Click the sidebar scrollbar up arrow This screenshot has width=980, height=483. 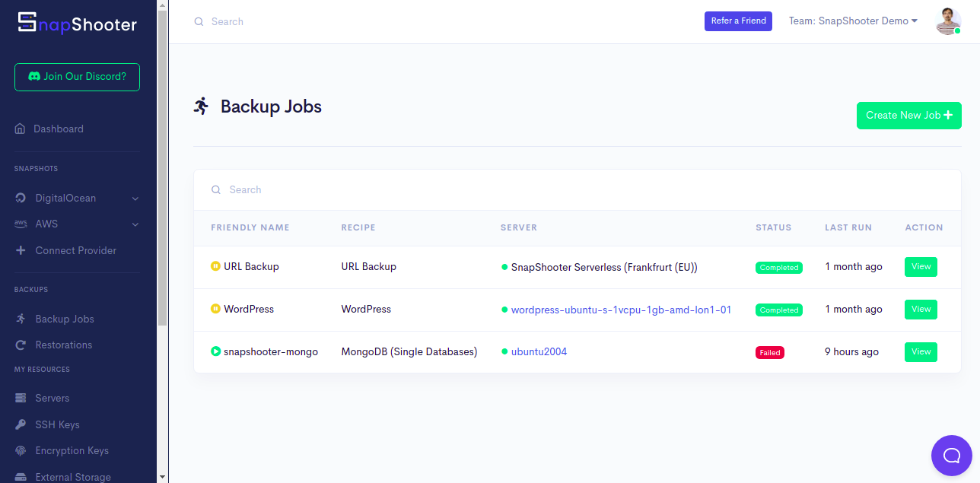tap(162, 5)
